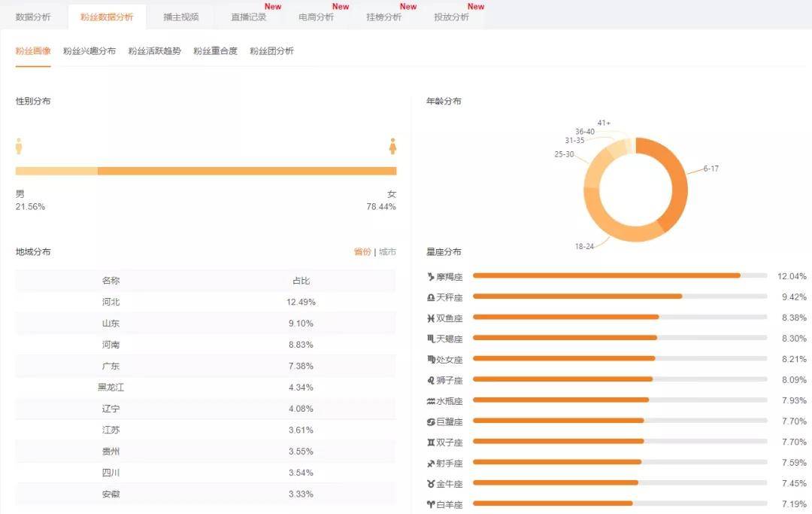Click the female gender icon
This screenshot has width=812, height=514.
point(392,146)
